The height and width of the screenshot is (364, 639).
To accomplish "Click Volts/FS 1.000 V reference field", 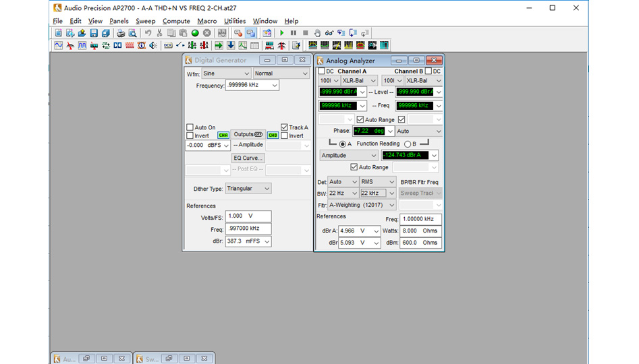I will pos(248,216).
